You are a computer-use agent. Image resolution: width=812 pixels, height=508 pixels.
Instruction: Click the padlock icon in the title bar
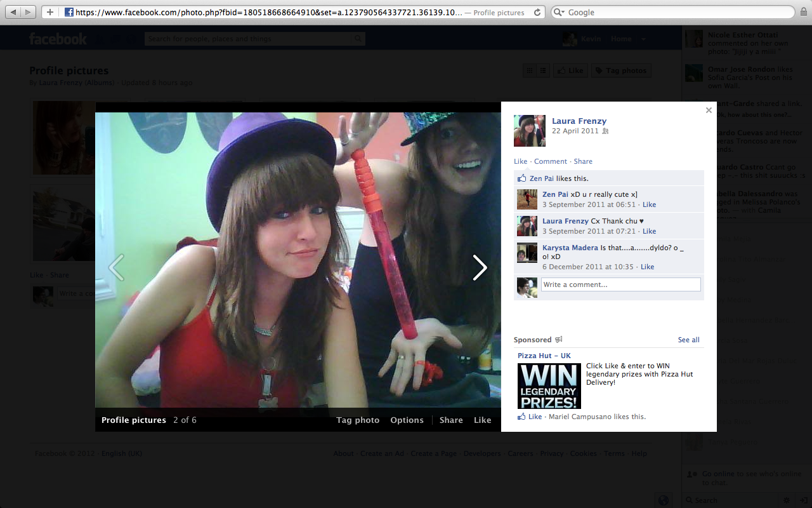click(804, 12)
